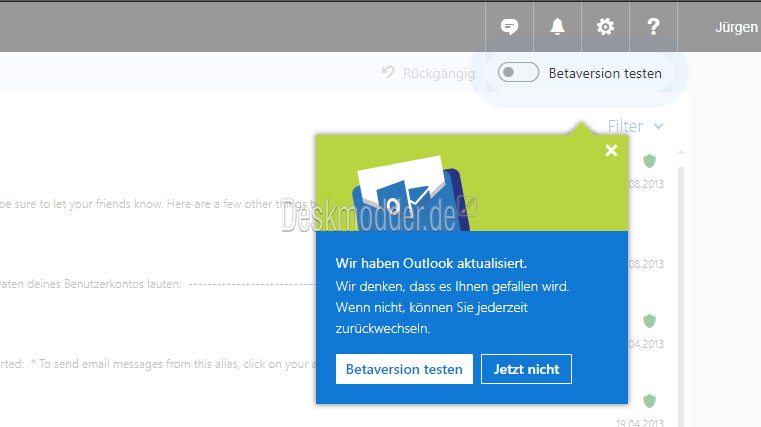
Task: Click the topmost green shield icon
Action: point(649,161)
